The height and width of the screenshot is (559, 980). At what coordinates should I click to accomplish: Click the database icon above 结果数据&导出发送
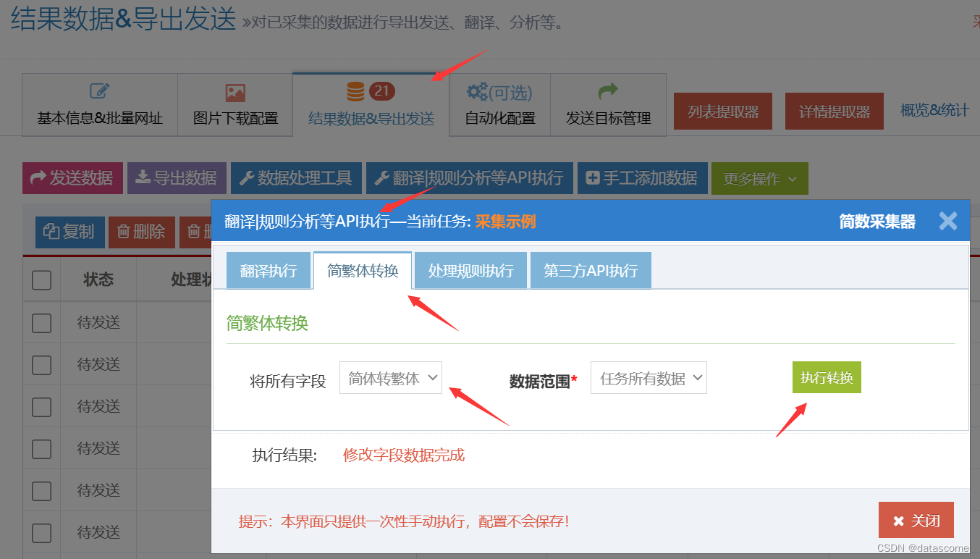pyautogui.click(x=355, y=91)
